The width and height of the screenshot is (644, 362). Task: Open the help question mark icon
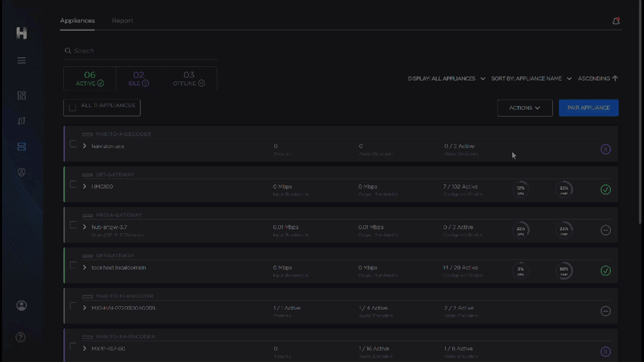(21, 337)
